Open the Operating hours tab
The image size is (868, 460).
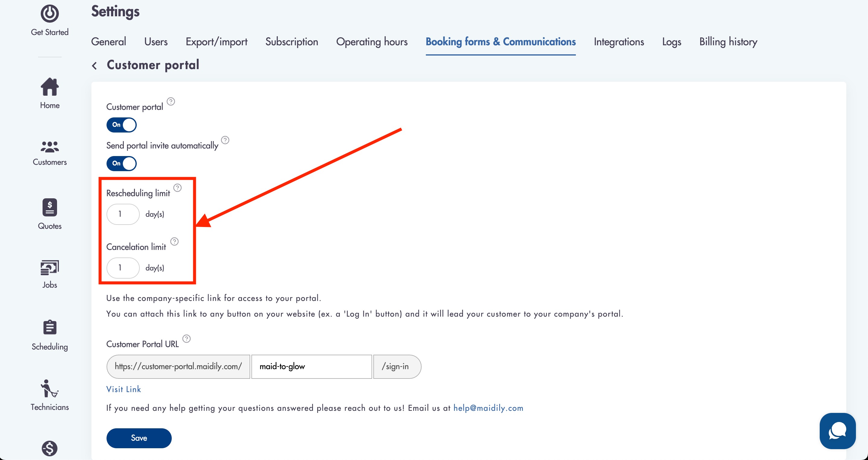(x=372, y=42)
